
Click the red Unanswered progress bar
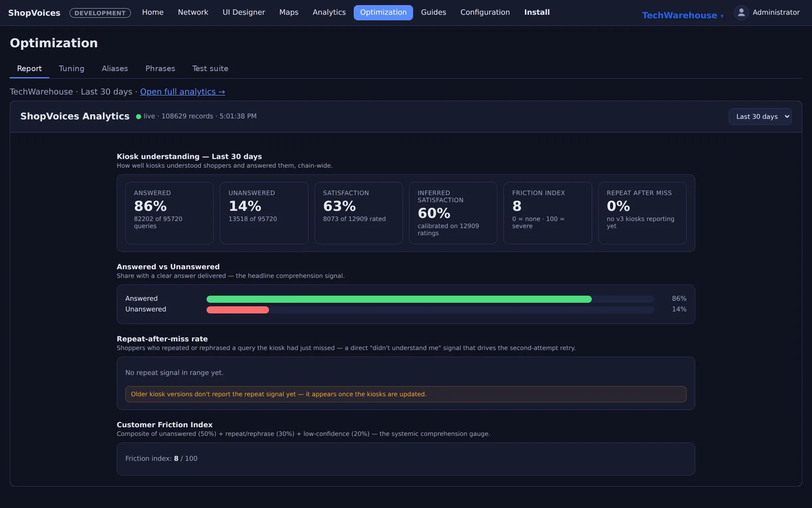coord(238,310)
